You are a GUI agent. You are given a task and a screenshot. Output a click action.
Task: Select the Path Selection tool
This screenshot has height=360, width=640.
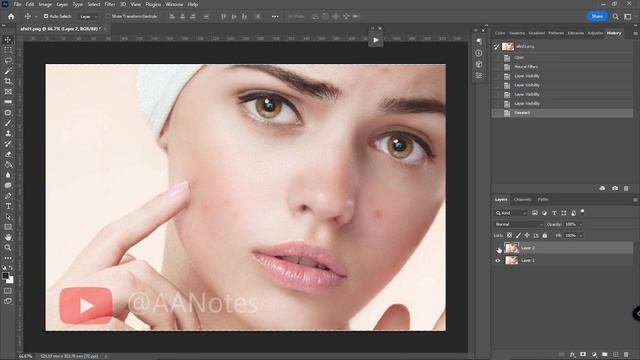pyautogui.click(x=8, y=217)
